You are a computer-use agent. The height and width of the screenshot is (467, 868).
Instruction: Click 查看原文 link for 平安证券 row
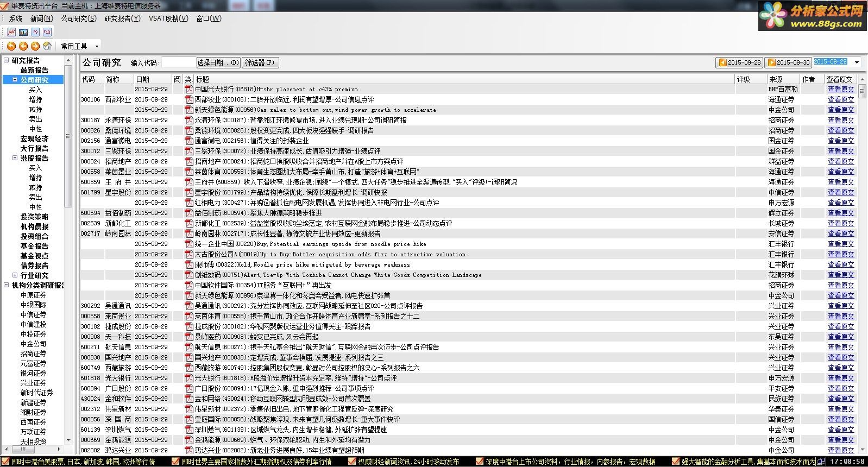841,388
